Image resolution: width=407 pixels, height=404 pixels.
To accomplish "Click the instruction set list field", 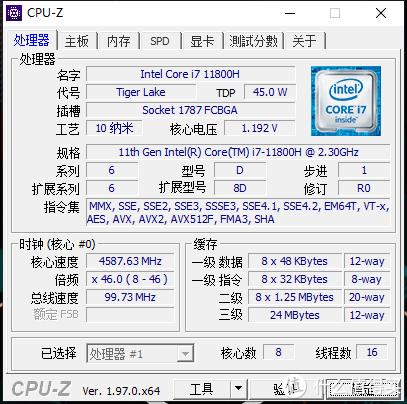I will click(x=238, y=213).
